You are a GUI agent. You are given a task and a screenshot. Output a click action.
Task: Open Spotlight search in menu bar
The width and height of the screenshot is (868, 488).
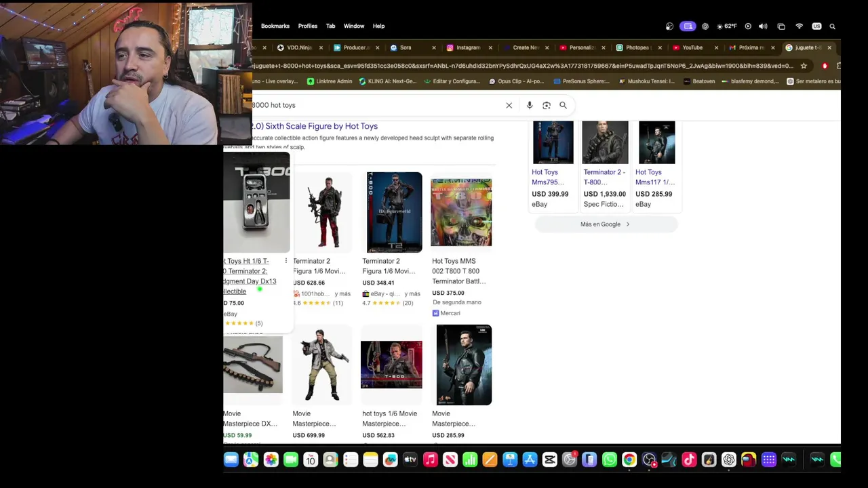click(x=833, y=26)
